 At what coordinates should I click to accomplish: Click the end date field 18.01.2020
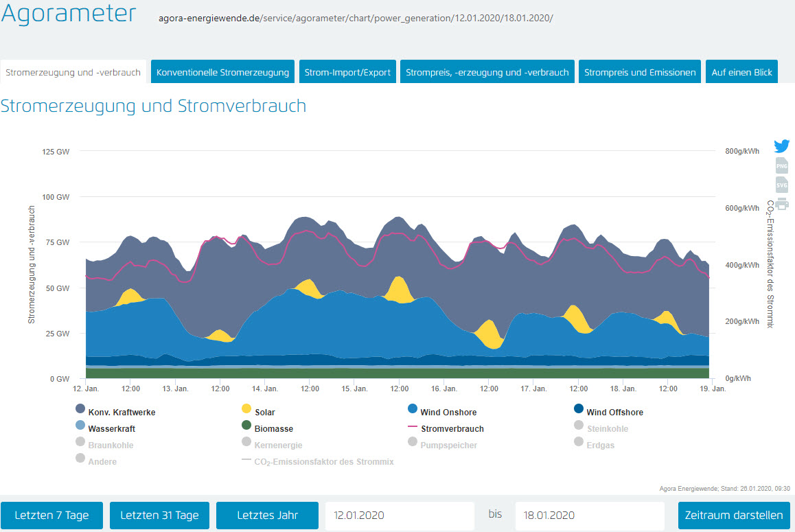589,516
